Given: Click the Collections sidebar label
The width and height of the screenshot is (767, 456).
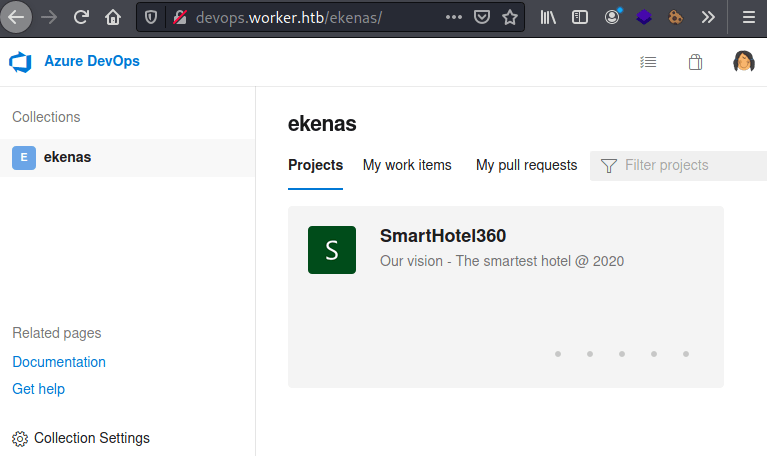Looking at the screenshot, I should coord(46,117).
